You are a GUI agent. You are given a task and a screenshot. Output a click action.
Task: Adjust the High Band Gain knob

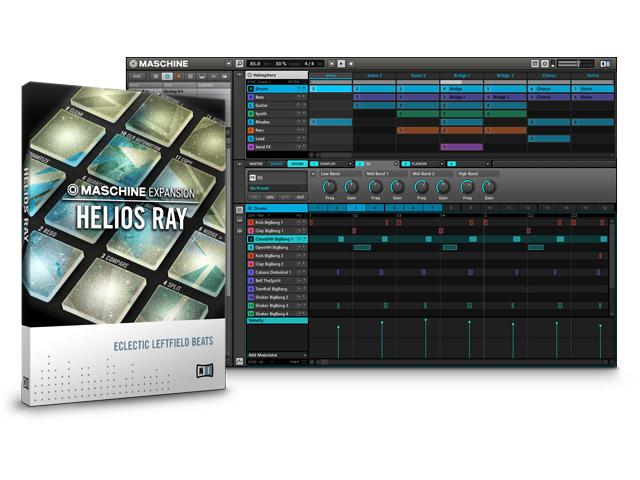(x=489, y=187)
